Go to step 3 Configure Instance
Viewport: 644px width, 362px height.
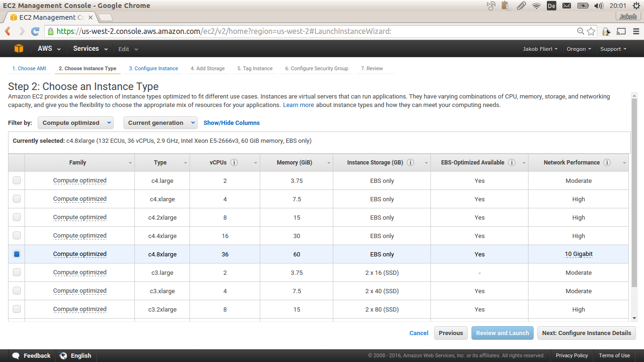point(154,68)
